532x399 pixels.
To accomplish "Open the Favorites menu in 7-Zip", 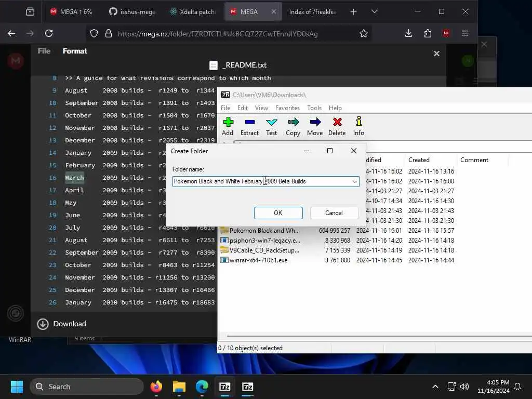I will pos(287,108).
